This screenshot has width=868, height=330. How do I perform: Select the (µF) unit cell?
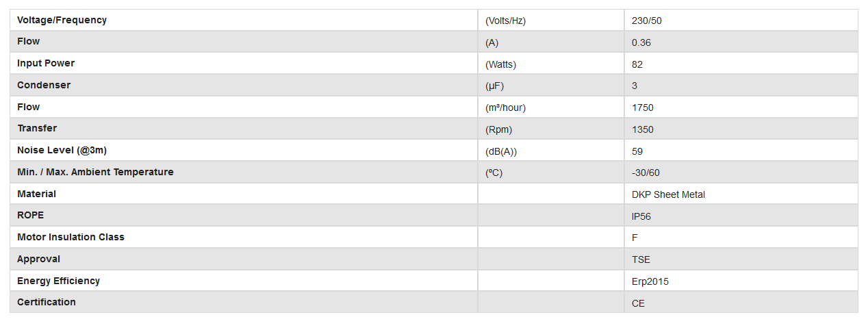point(494,86)
